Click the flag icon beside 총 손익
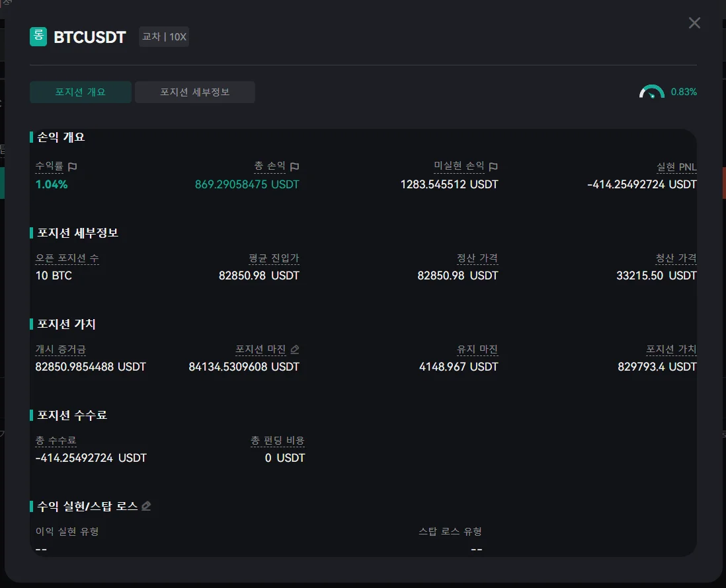The width and height of the screenshot is (726, 588). click(x=295, y=166)
